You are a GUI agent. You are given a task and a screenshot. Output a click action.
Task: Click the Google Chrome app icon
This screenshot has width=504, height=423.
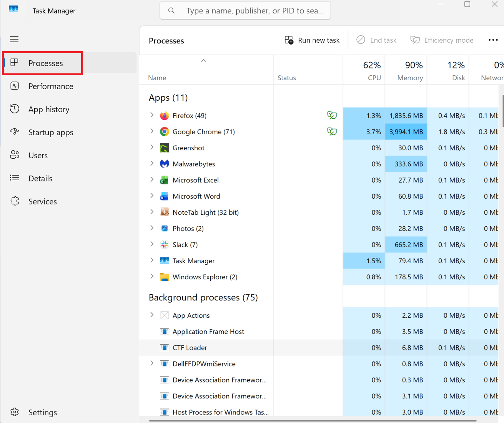tap(165, 132)
